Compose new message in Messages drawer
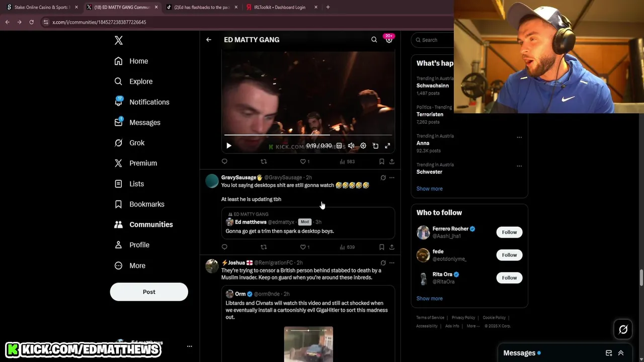This screenshot has width=644, height=362. [609, 353]
